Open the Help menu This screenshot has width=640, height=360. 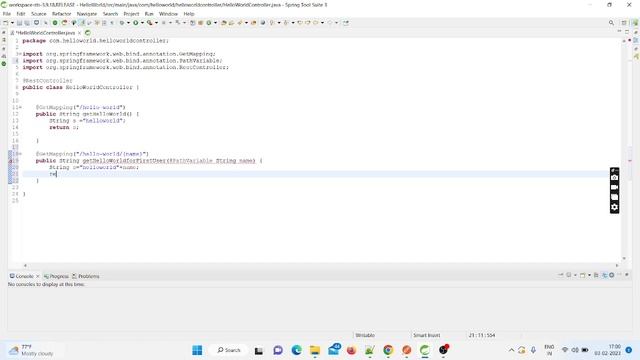(x=189, y=14)
